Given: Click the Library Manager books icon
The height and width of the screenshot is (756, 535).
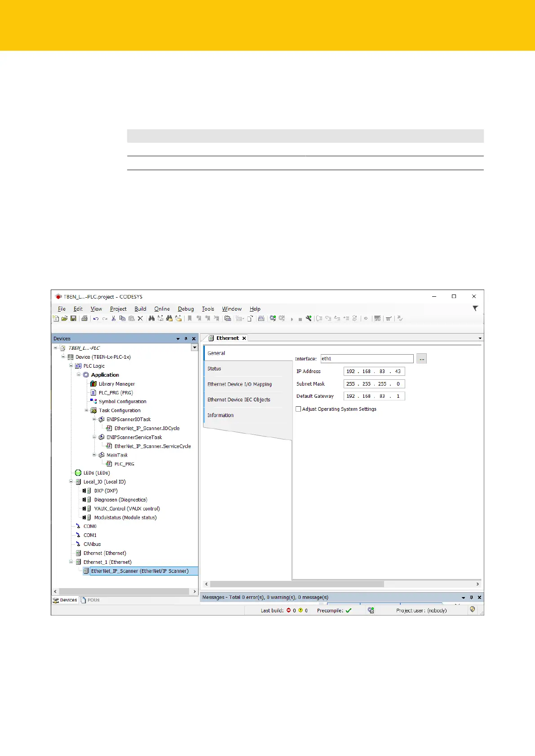Looking at the screenshot, I should [93, 384].
